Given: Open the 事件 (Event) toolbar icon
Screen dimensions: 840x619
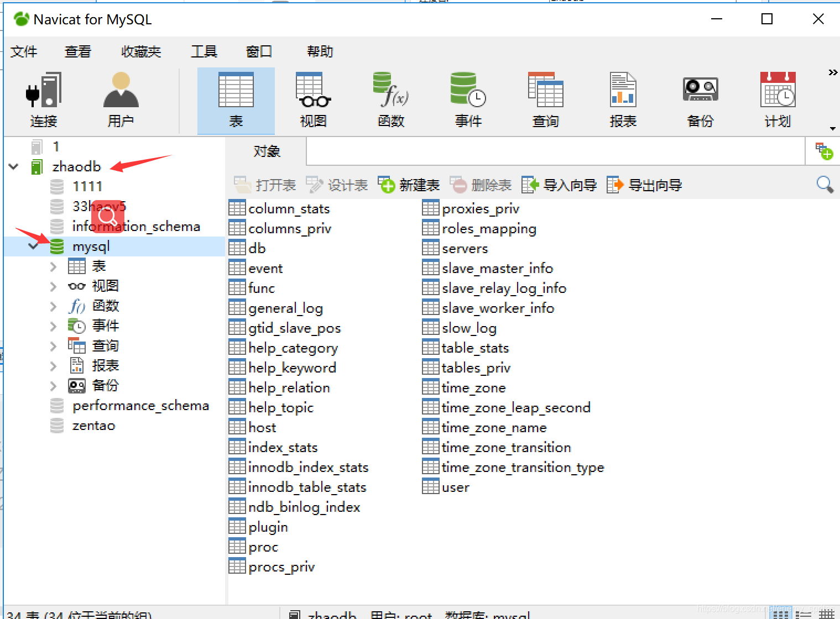Looking at the screenshot, I should click(468, 101).
